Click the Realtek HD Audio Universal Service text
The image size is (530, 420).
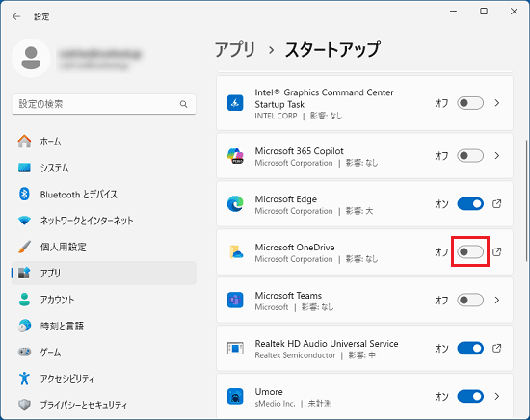pyautogui.click(x=327, y=343)
